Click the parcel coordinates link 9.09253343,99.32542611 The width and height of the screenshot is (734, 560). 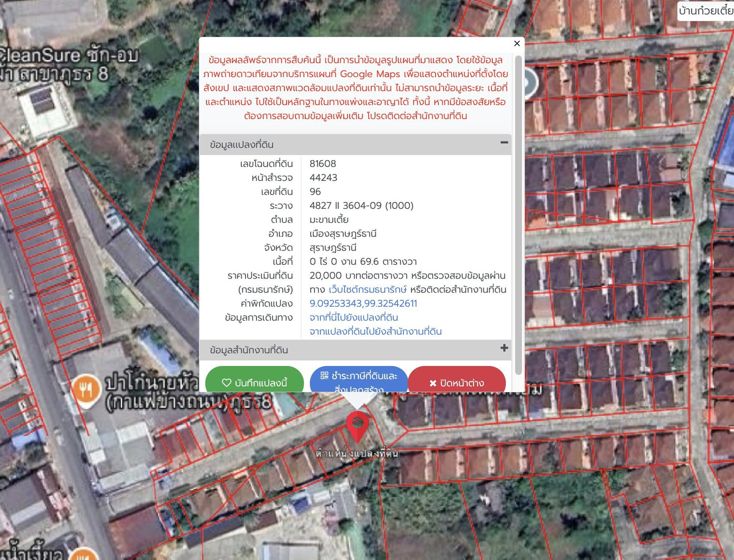363,303
